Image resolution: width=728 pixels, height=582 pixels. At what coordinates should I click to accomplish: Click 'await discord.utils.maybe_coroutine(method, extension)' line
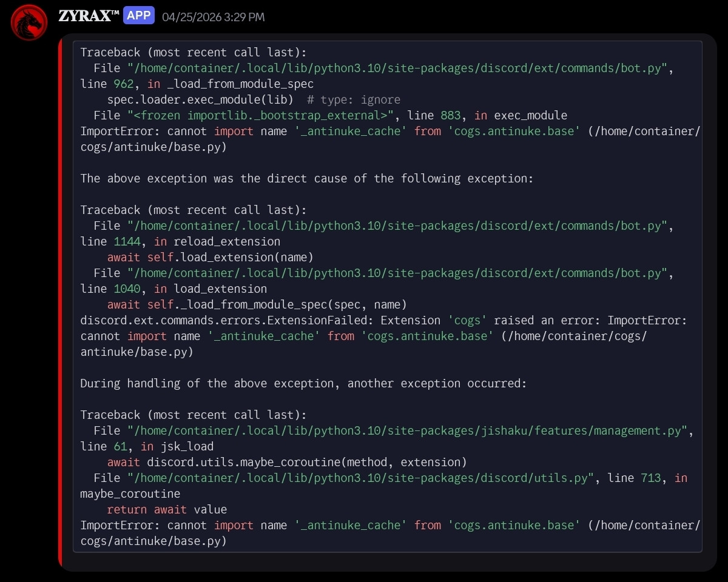coord(288,462)
